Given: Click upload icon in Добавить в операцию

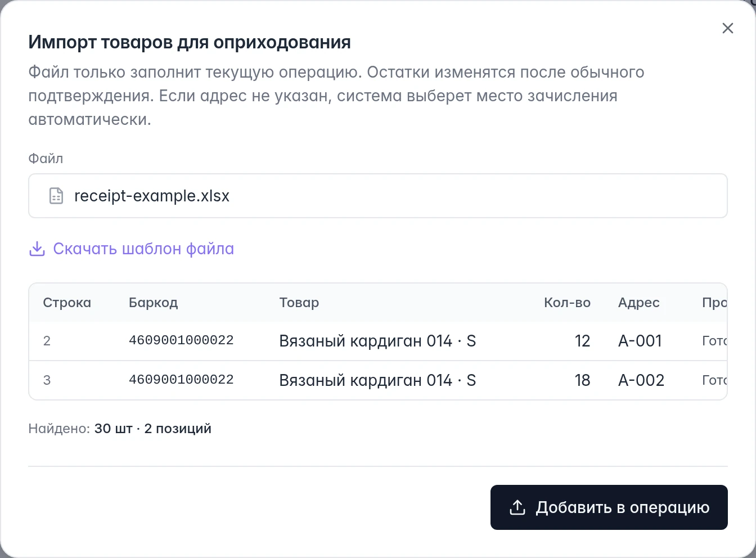Looking at the screenshot, I should [517, 507].
